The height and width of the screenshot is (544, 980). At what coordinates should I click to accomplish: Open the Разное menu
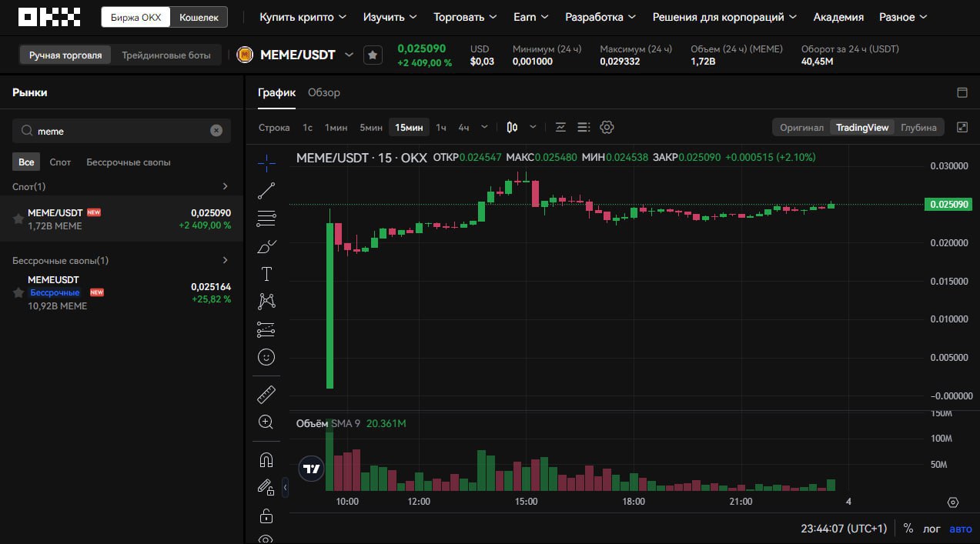(903, 17)
